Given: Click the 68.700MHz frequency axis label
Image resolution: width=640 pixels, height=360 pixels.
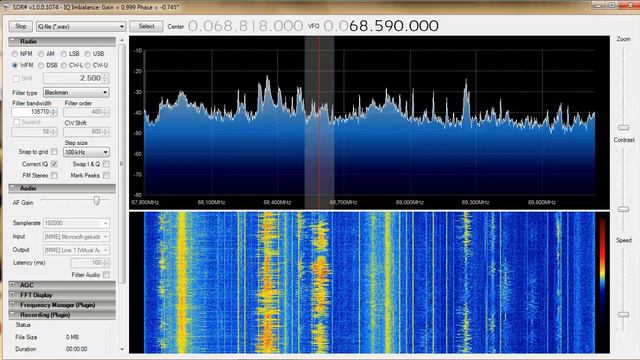Looking at the screenshot, I should 343,202.
